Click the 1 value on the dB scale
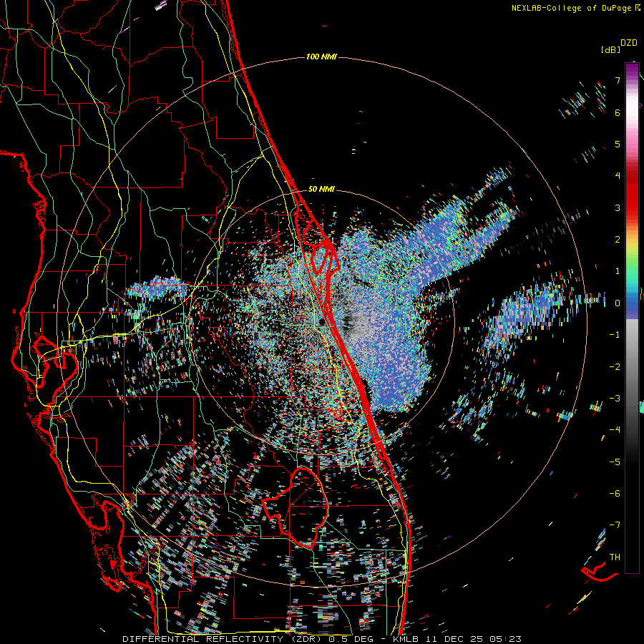Image resolution: width=644 pixels, height=644 pixels. pos(618,271)
